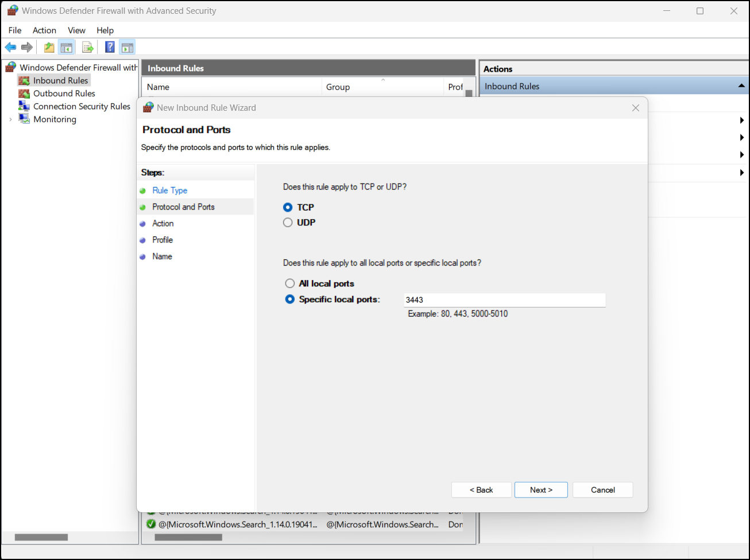The height and width of the screenshot is (560, 750).
Task: Click the firewall app icon in the main title bar
Action: pos(12,11)
